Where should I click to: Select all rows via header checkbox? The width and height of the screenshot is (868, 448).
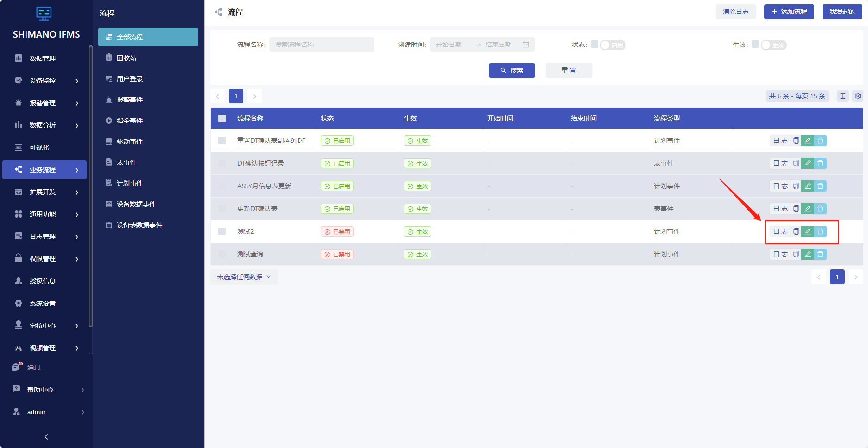click(222, 118)
